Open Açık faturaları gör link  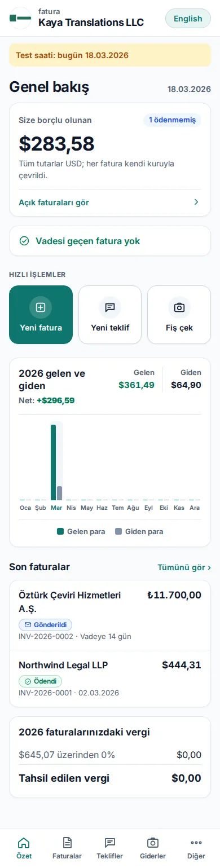54,202
